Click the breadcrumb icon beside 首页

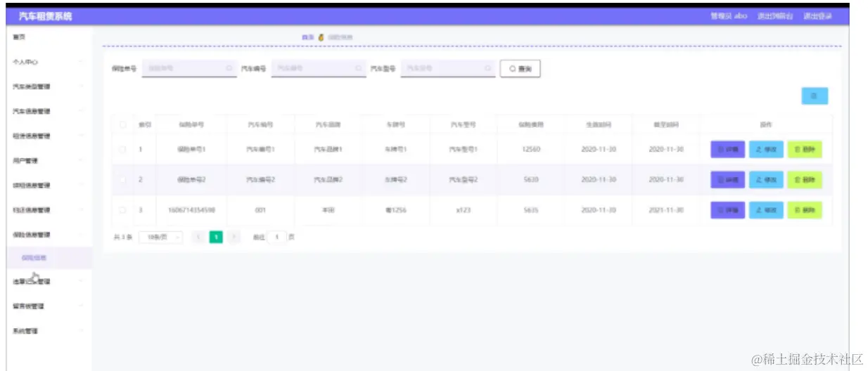[x=321, y=37]
